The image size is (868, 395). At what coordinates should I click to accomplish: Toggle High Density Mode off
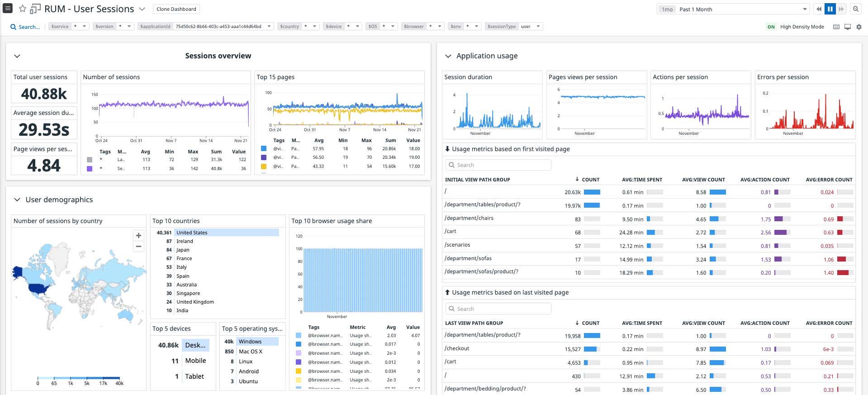(771, 27)
